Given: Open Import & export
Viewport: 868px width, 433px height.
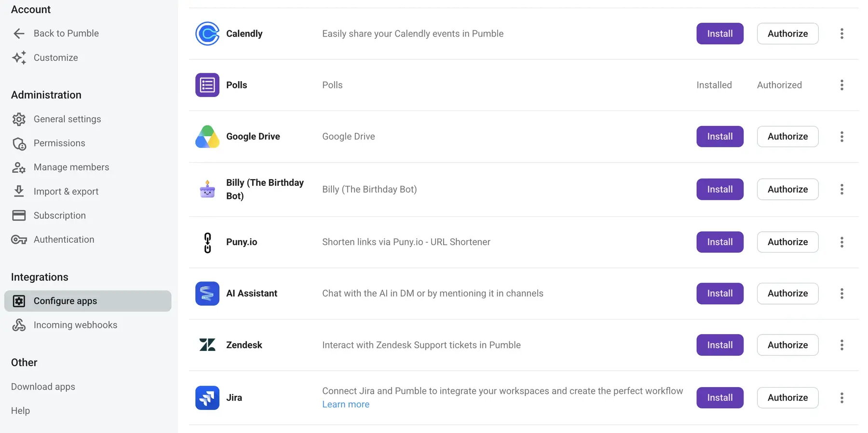Looking at the screenshot, I should click(66, 192).
